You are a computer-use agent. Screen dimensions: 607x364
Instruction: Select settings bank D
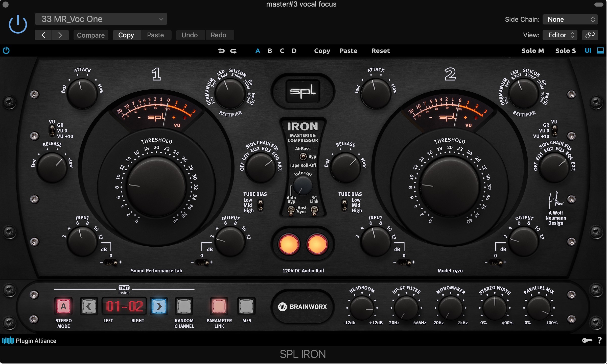pos(294,51)
